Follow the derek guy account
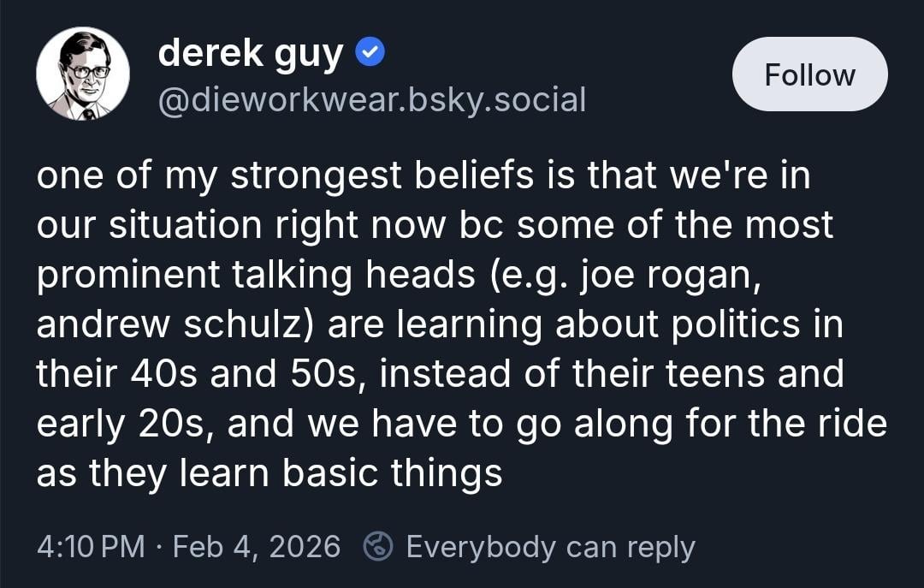The height and width of the screenshot is (588, 924). pos(809,74)
